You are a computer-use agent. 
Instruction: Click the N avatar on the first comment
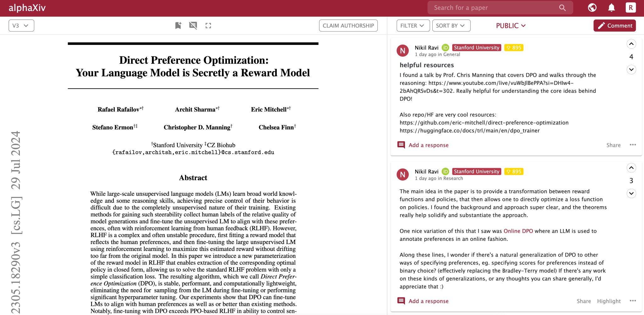coord(402,51)
